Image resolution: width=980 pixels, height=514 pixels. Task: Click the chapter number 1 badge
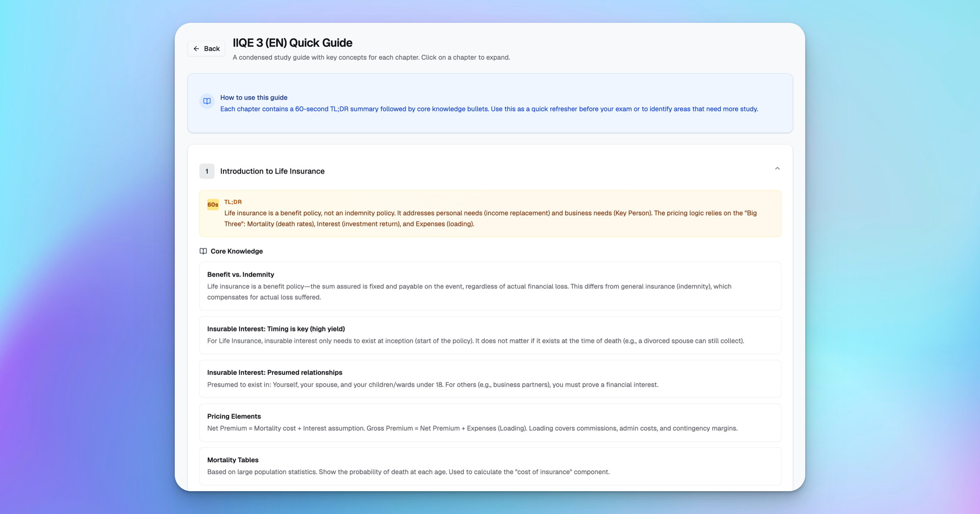pos(207,171)
